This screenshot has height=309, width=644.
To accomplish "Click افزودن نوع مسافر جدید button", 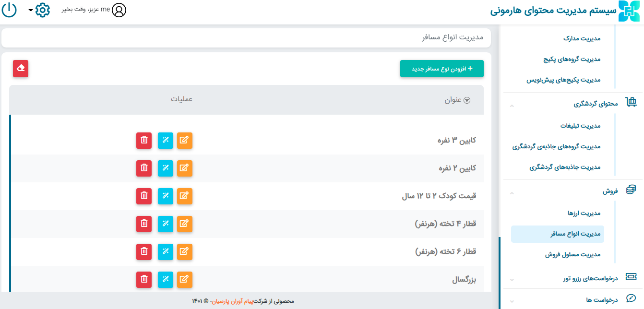I will coord(441,69).
